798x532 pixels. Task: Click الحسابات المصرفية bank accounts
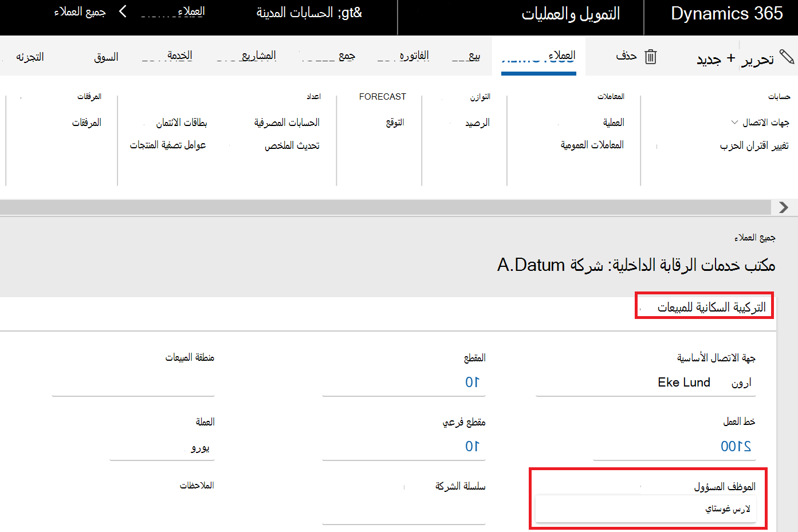coord(286,123)
